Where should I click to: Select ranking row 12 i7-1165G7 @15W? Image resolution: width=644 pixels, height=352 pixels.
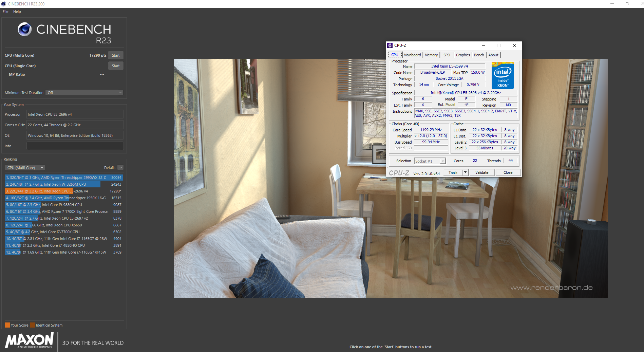[64, 252]
